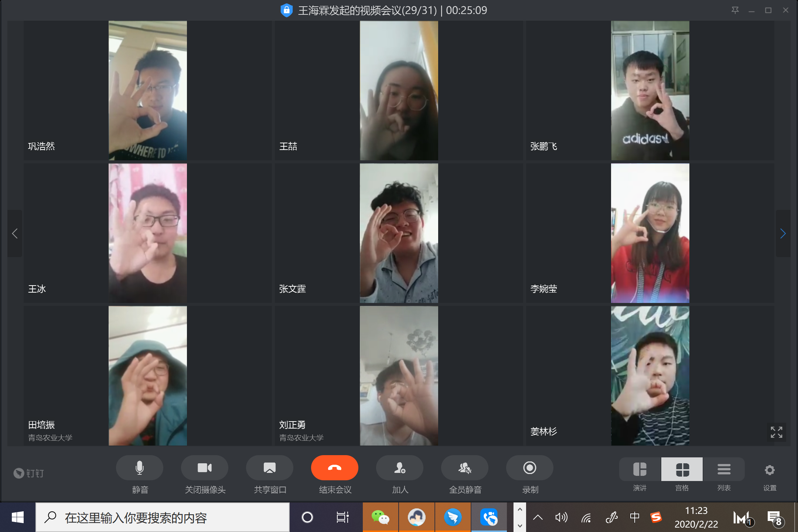Open WeChat from the taskbar

click(380, 517)
